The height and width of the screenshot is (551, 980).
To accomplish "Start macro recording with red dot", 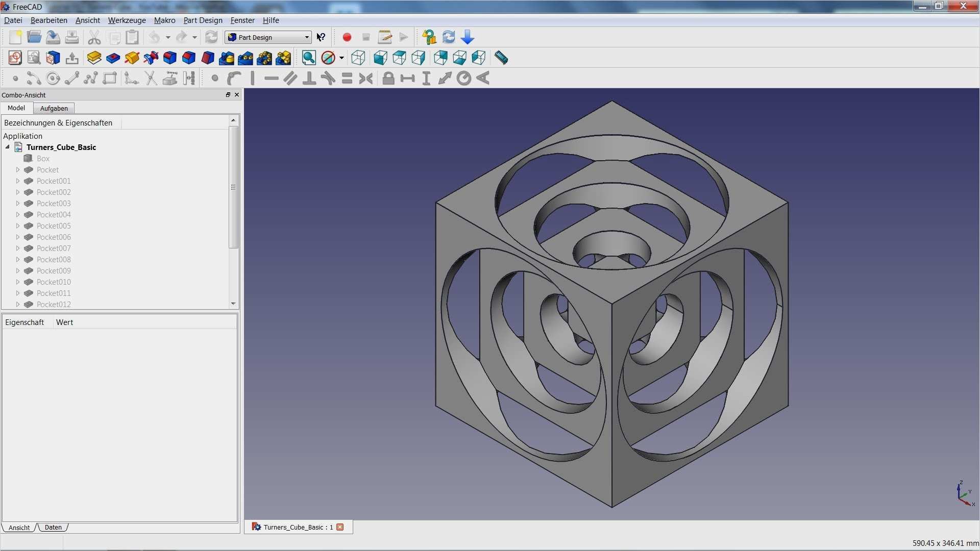I will 347,37.
